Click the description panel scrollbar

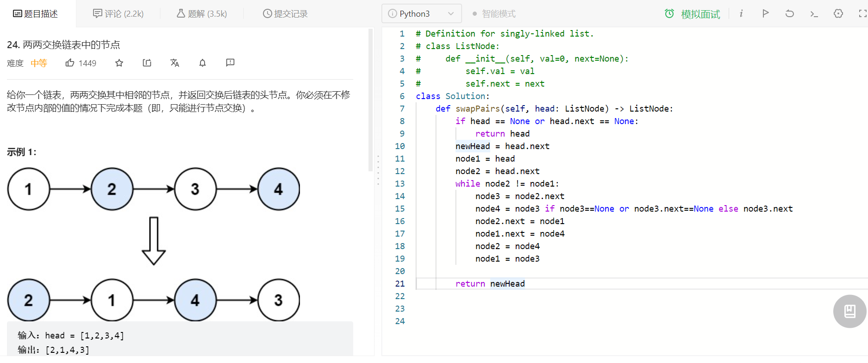370,100
